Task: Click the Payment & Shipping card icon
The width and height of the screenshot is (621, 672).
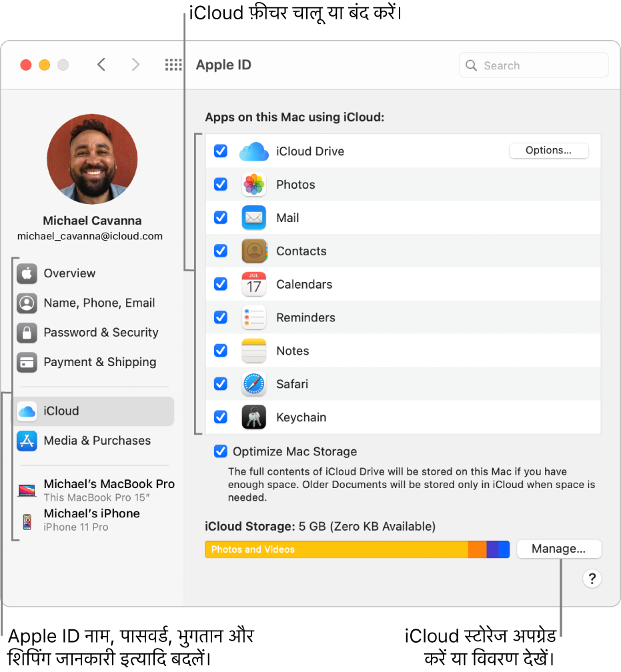Action: pos(27,362)
